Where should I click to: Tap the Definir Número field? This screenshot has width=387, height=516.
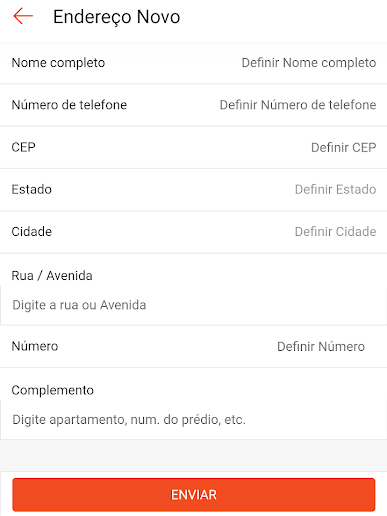click(x=321, y=346)
